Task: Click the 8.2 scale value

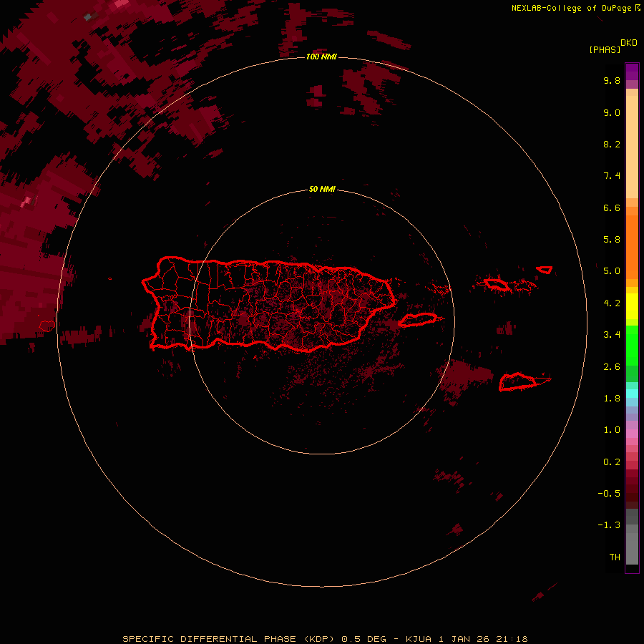Action: (612, 144)
